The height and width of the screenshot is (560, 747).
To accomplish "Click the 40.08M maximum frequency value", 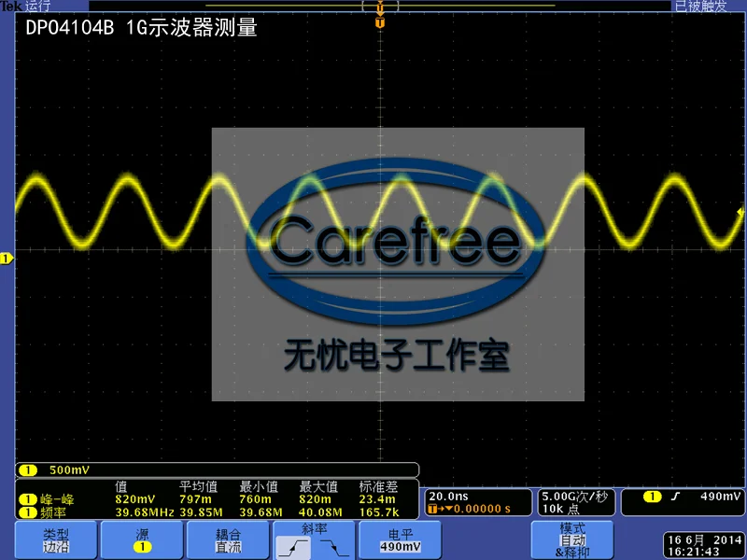I will (x=320, y=512).
